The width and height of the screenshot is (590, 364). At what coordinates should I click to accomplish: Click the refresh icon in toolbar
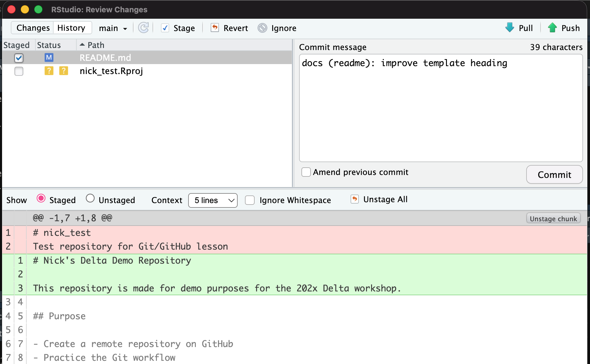143,28
